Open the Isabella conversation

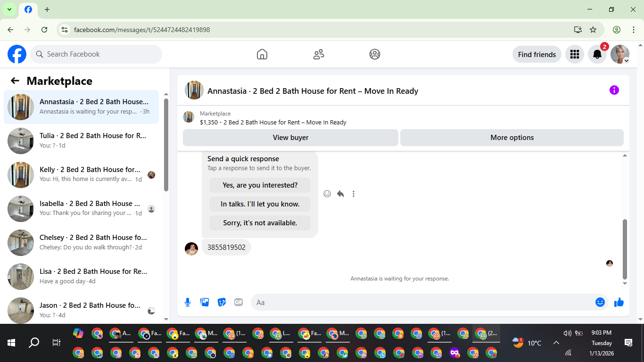click(81, 209)
